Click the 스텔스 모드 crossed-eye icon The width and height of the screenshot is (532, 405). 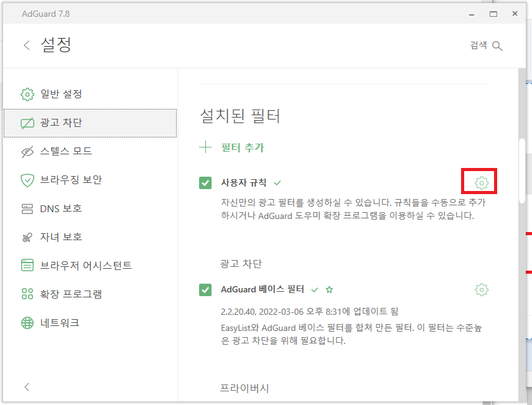(27, 152)
